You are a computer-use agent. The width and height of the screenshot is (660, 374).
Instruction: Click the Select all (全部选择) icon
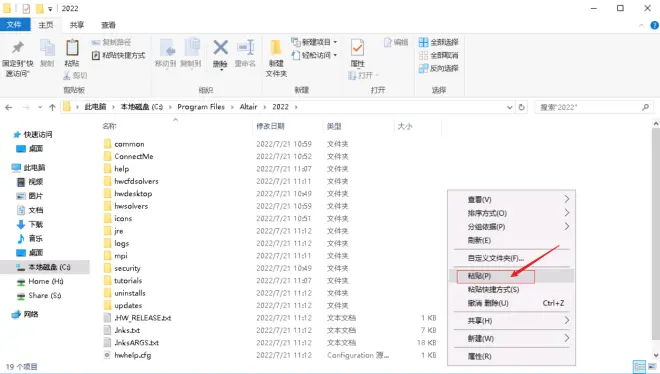[438, 42]
